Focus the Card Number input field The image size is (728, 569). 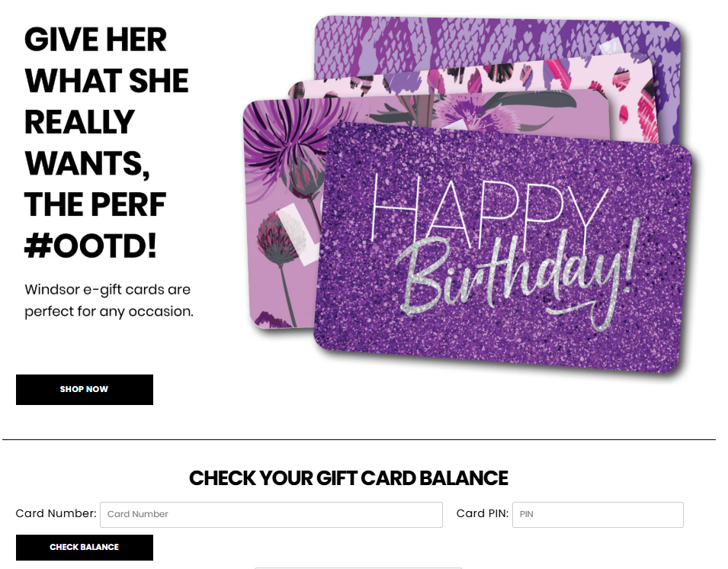pyautogui.click(x=271, y=514)
